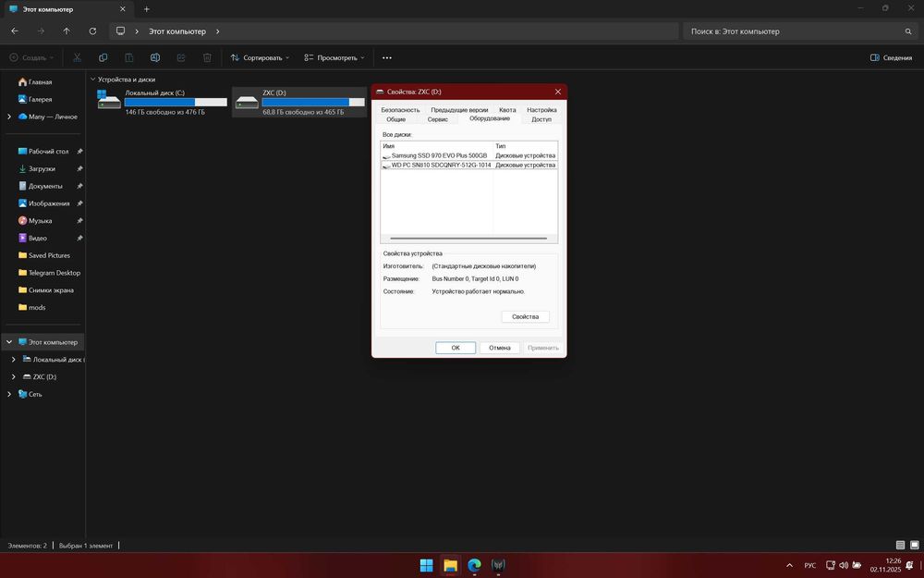924x578 pixels.
Task: Click the Rename icon in toolbar
Action: 155,57
